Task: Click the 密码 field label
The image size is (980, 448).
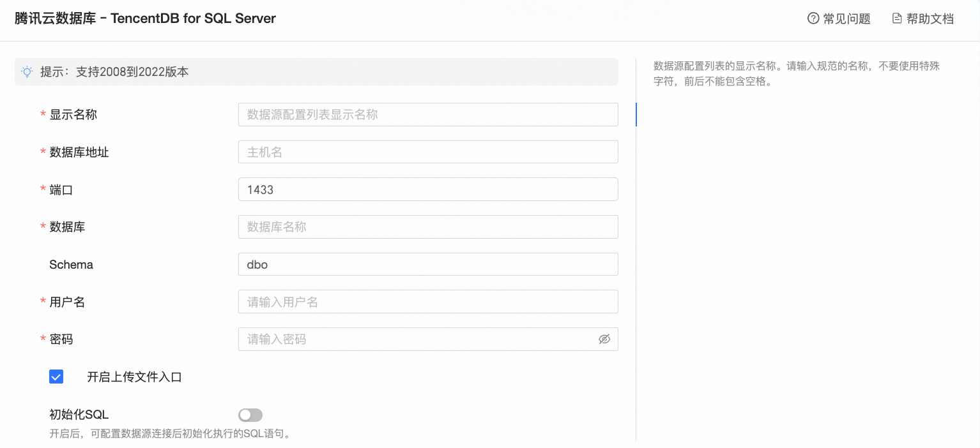Action: 61,340
